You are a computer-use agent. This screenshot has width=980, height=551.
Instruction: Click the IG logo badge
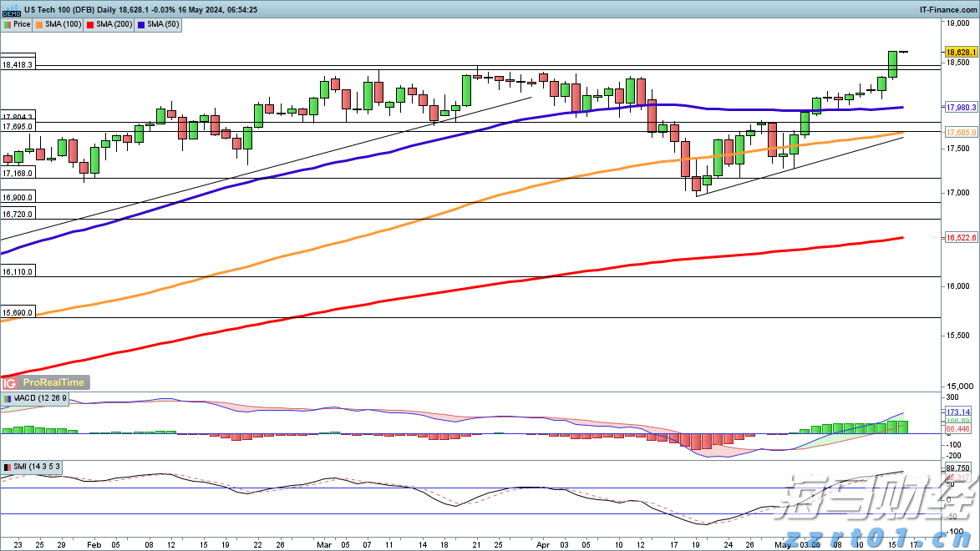pyautogui.click(x=10, y=382)
